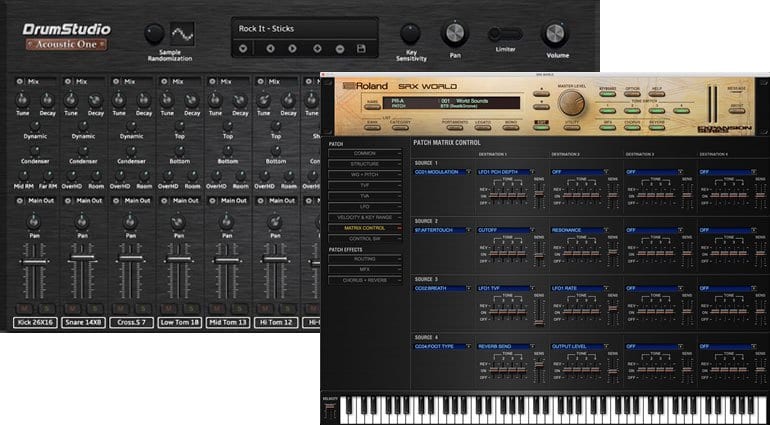The image size is (770, 425).
Task: Open the preset menu arrow in DrumStudio display
Action: click(243, 49)
